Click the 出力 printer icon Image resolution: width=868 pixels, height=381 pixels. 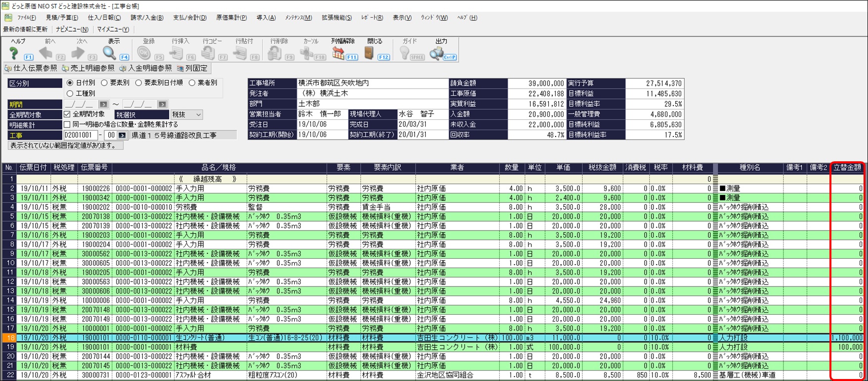[436, 53]
